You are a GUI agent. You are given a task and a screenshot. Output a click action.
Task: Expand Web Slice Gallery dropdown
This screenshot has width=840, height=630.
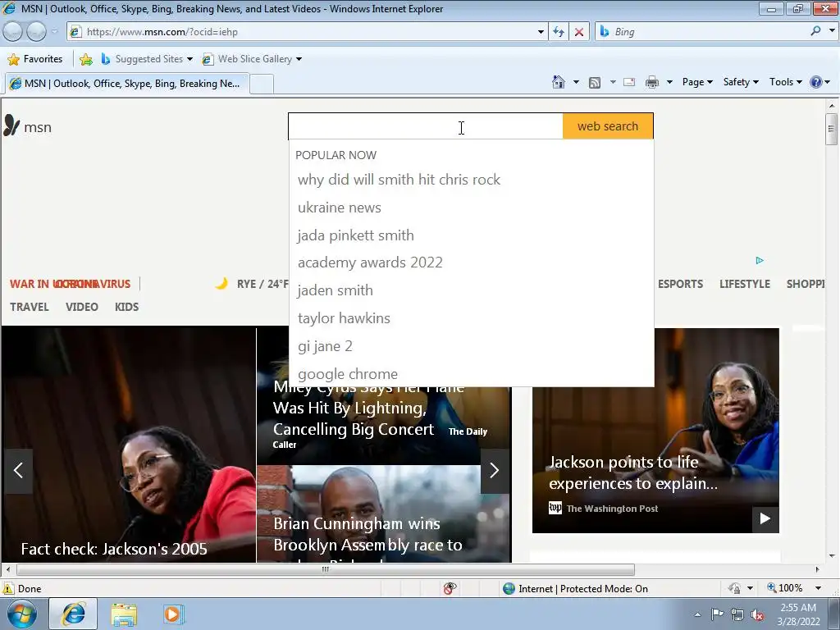299,59
